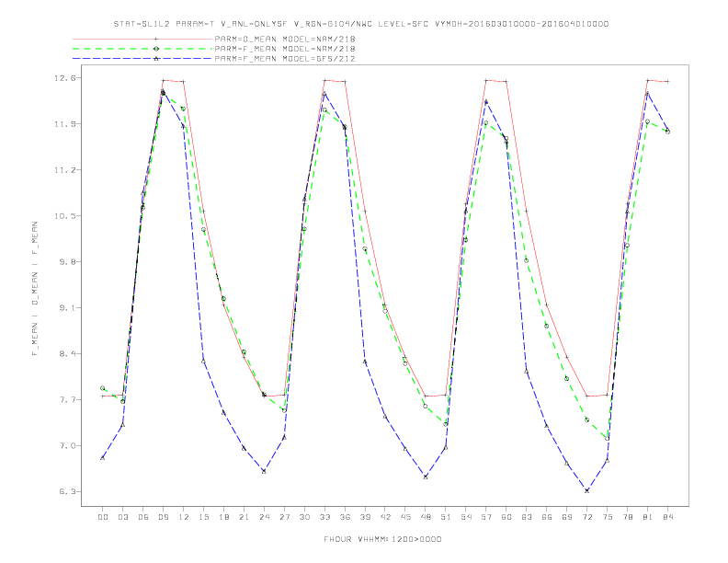The image size is (728, 563).
Task: Click the x-axis tick label 03
Action: click(x=122, y=517)
